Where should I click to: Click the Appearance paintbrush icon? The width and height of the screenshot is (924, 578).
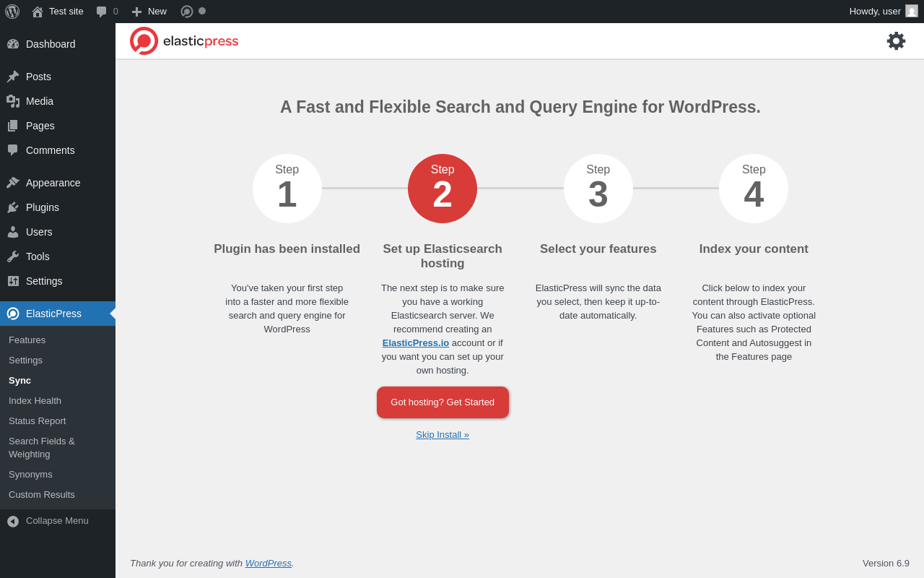pos(13,183)
